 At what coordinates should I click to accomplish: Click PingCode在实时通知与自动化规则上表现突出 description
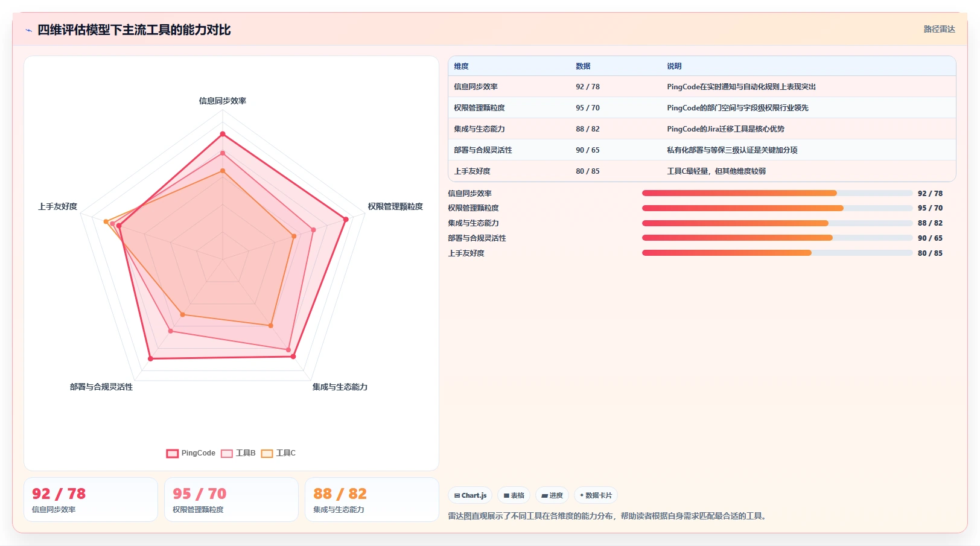741,87
